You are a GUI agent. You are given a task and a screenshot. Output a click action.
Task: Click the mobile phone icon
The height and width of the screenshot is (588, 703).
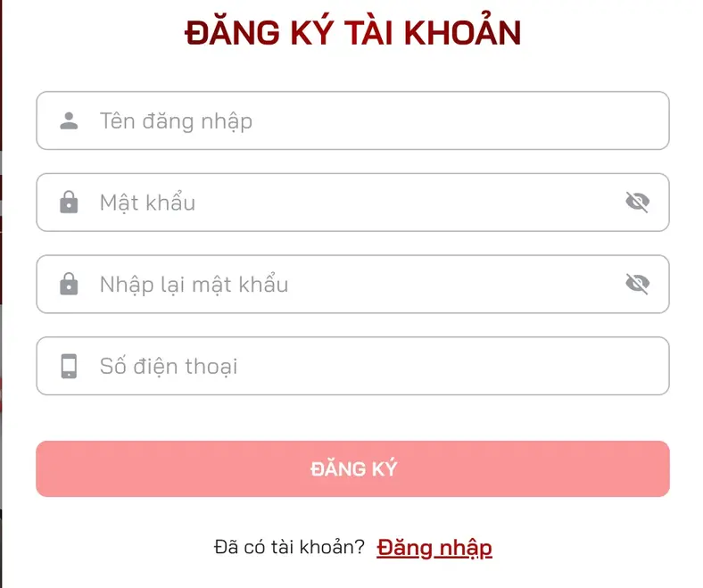point(69,366)
